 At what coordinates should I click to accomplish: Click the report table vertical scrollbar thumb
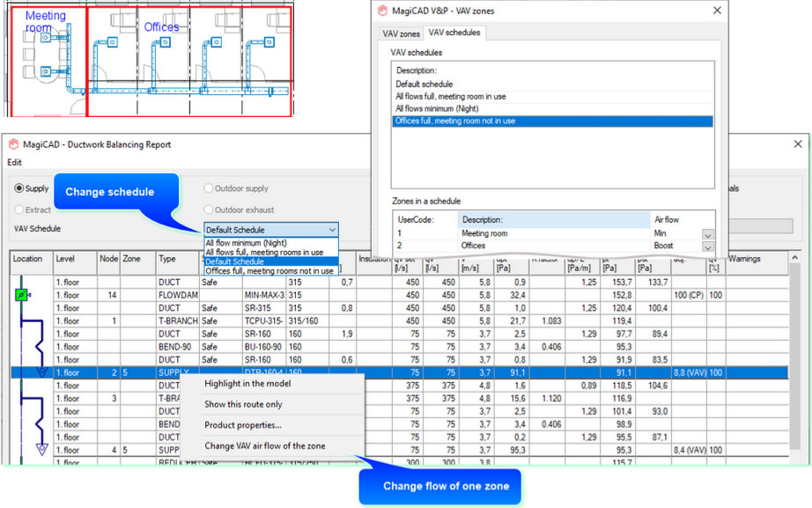pos(795,357)
